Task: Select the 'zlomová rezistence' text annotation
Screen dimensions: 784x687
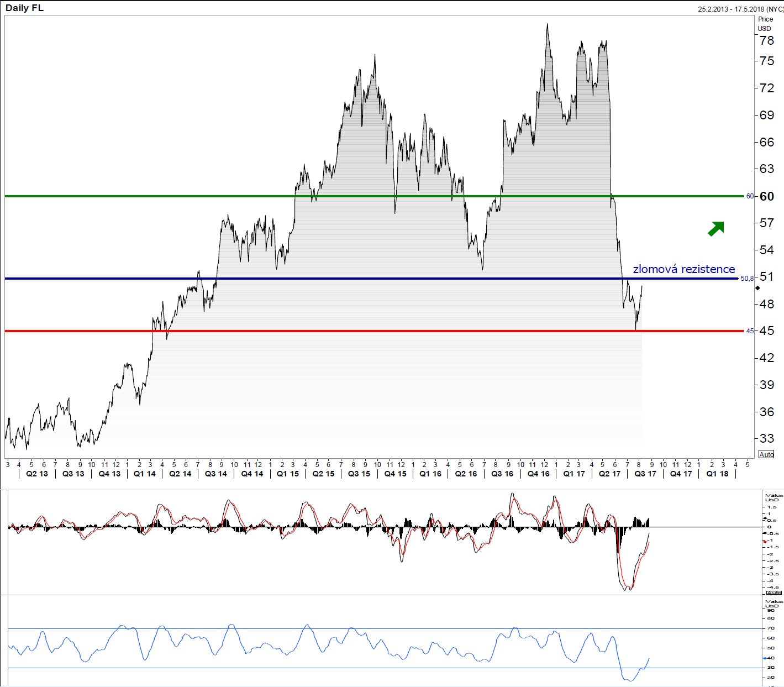Action: (x=684, y=269)
